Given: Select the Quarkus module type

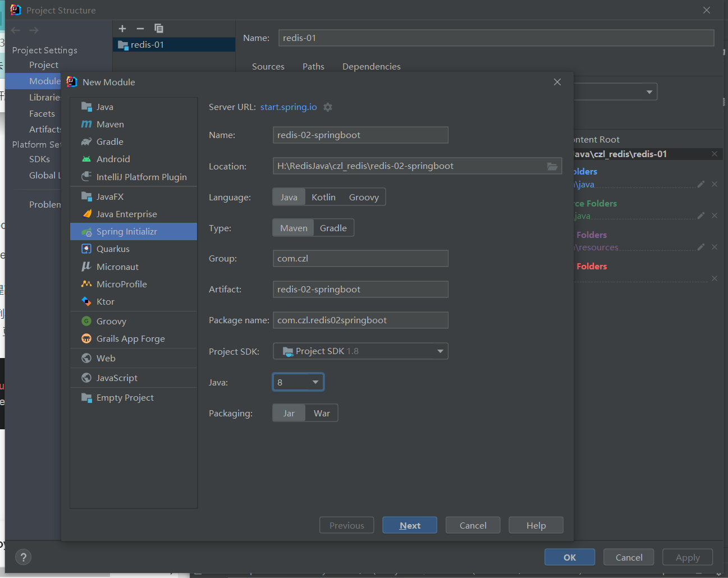Looking at the screenshot, I should 134,249.
